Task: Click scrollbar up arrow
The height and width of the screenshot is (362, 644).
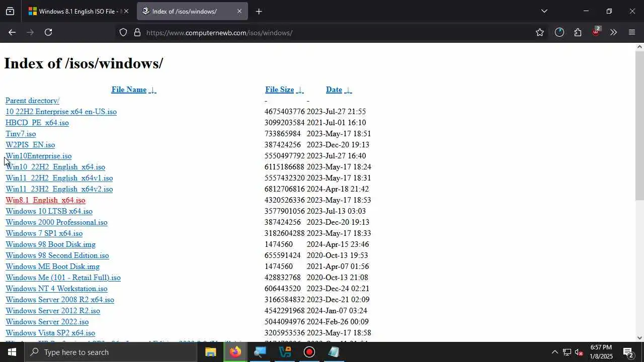Action: point(639,47)
